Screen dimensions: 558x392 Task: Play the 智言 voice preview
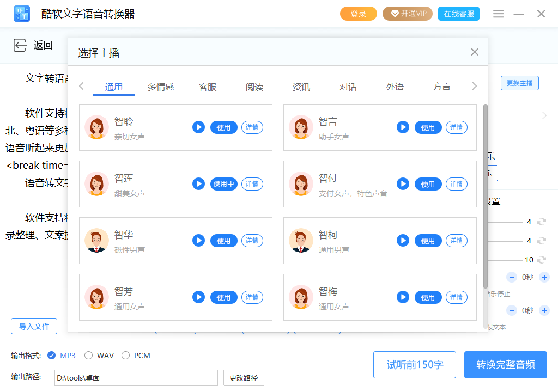(403, 127)
